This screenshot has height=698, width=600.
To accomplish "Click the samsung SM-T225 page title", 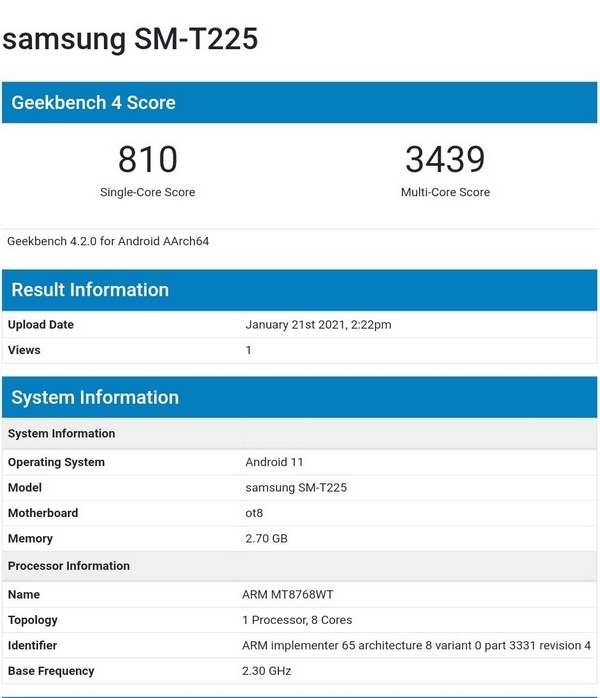I will click(x=130, y=39).
